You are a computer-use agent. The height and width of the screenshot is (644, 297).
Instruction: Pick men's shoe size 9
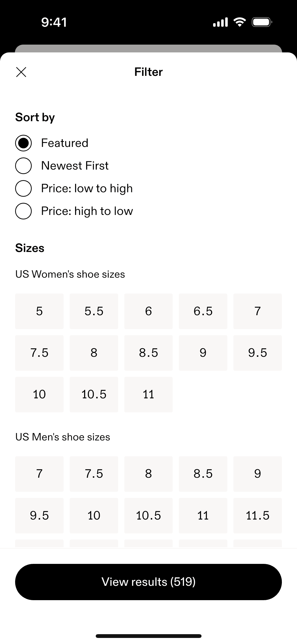coord(257,474)
